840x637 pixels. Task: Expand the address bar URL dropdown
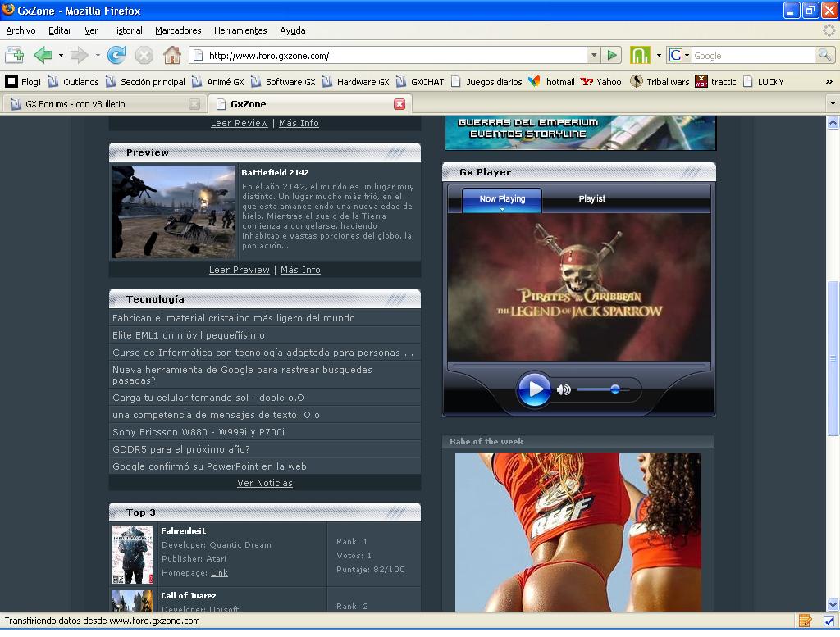click(594, 55)
